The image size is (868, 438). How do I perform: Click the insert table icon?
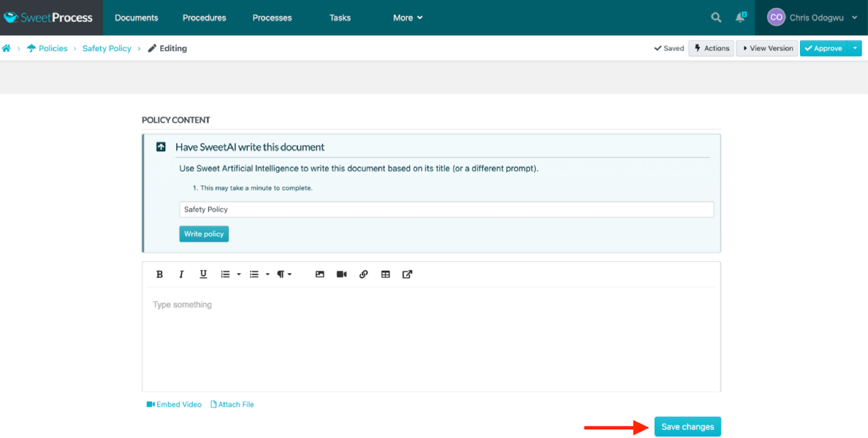[x=386, y=274]
